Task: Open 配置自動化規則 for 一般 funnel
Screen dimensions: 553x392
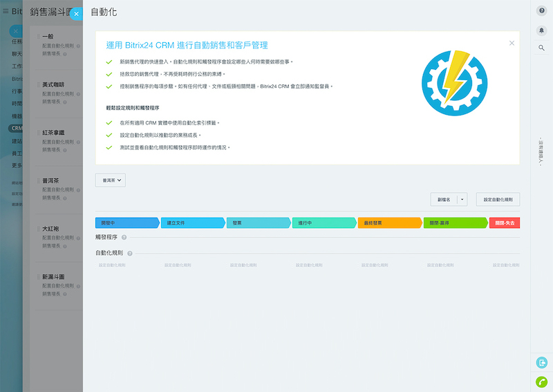Action: tap(58, 46)
